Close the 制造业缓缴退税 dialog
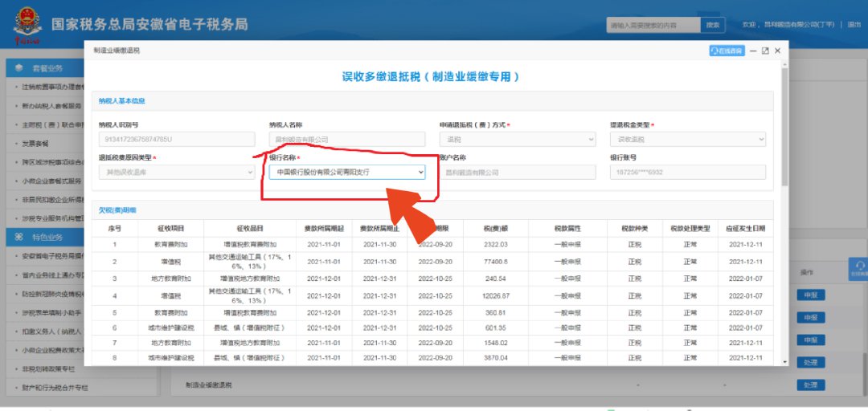This screenshot has height=411, width=868. (777, 51)
